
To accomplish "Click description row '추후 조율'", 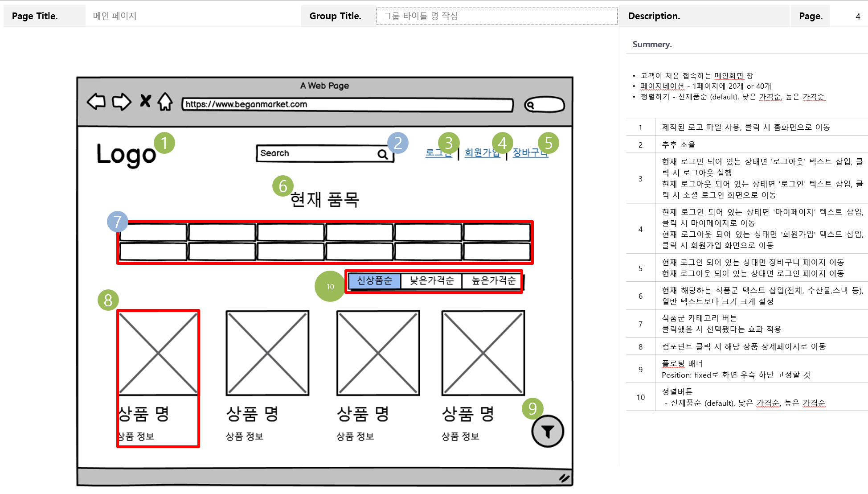I will tap(678, 144).
